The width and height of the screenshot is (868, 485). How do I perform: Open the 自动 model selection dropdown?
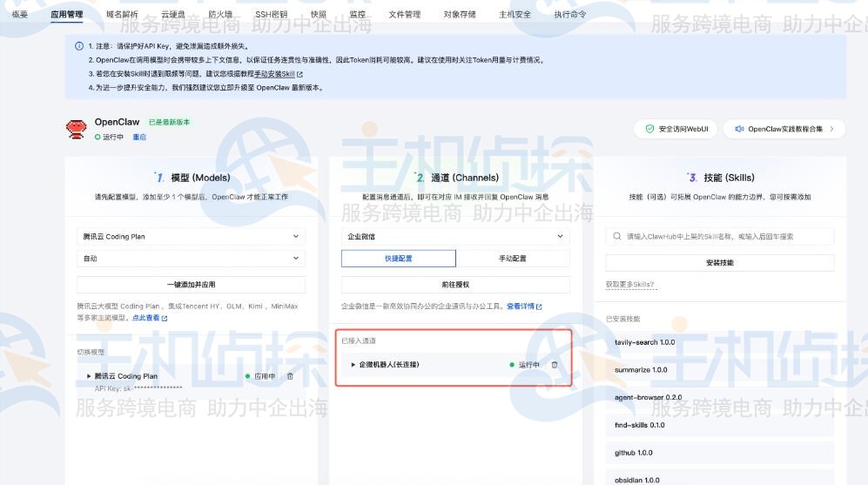pos(191,259)
